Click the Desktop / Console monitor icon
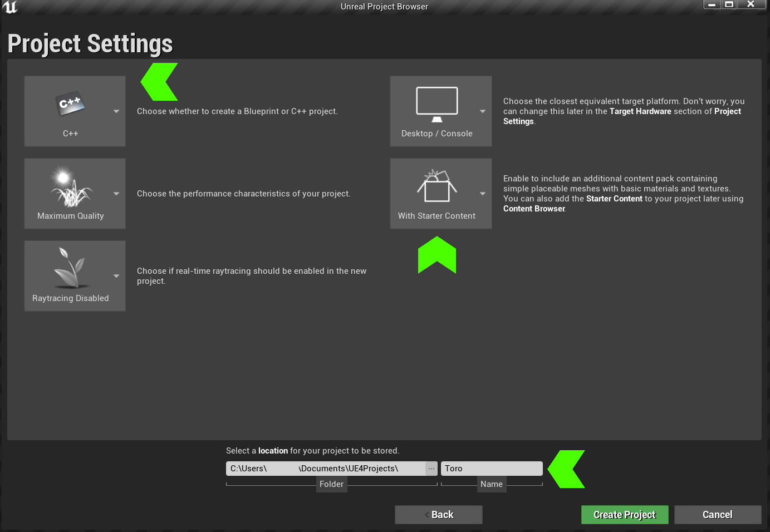770x532 pixels. [x=437, y=104]
